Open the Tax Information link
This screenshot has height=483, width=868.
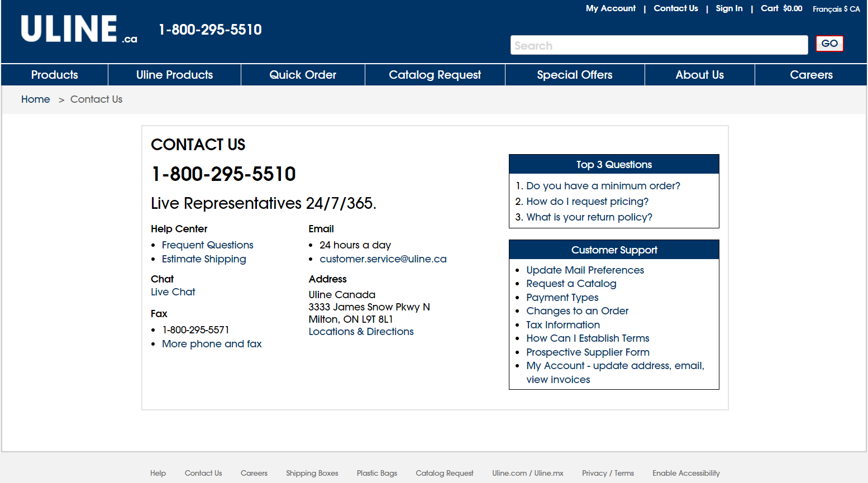[563, 325]
